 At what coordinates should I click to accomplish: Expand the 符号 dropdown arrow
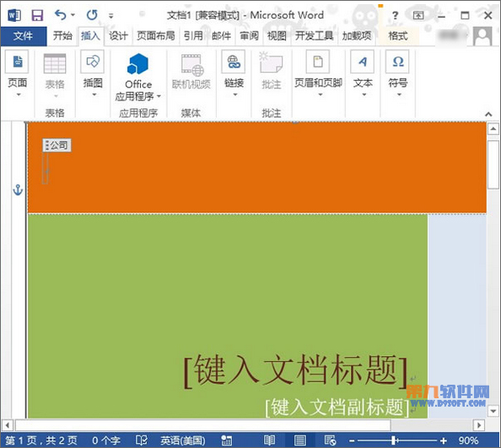coord(399,94)
